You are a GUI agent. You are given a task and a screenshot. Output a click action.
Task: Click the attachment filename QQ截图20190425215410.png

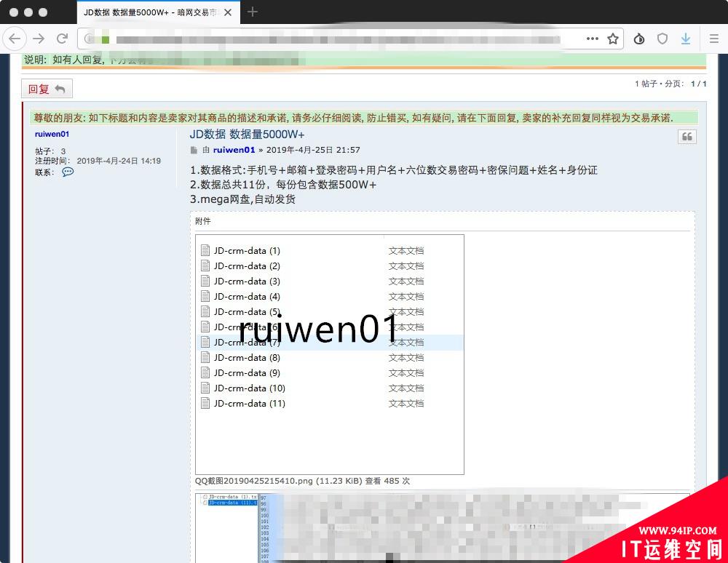pyautogui.click(x=254, y=481)
